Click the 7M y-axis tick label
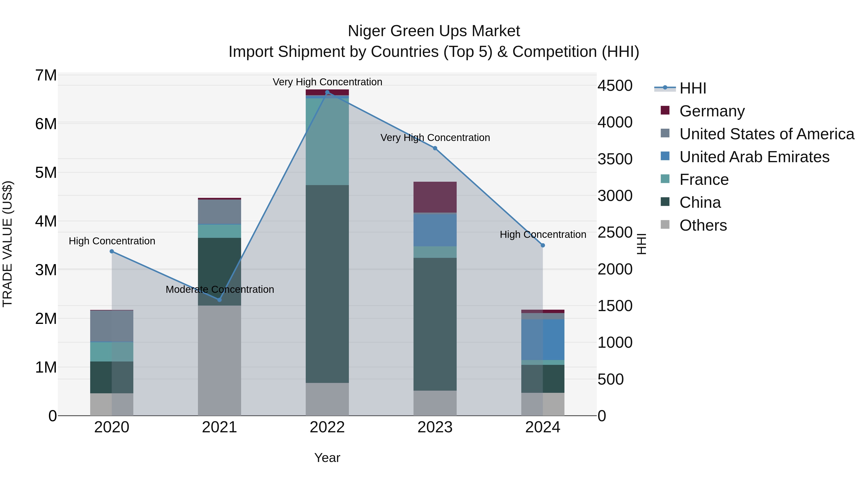 pyautogui.click(x=46, y=75)
